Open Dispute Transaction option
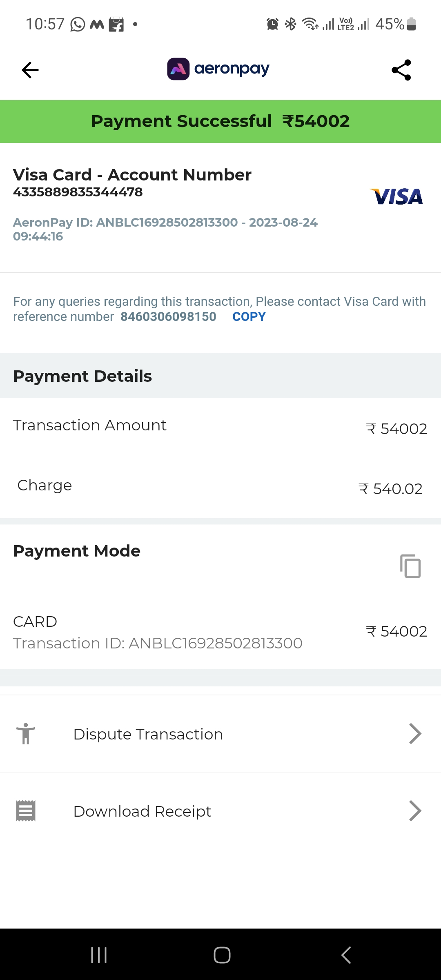This screenshot has height=980, width=441. click(x=148, y=734)
